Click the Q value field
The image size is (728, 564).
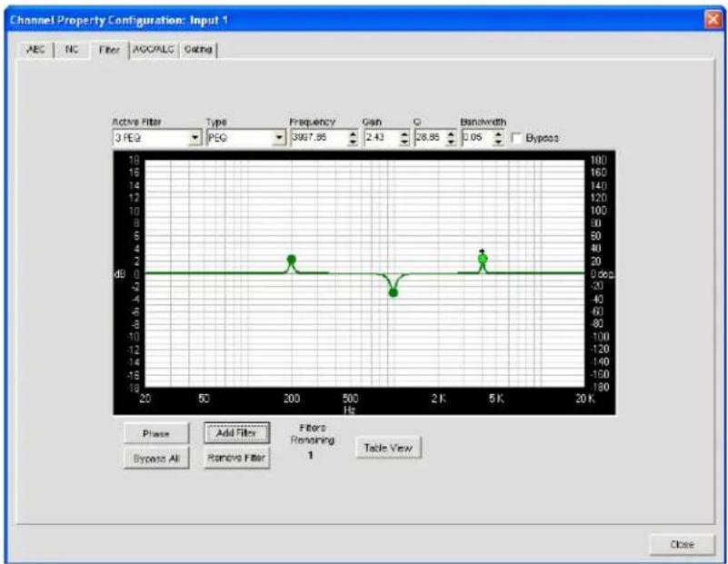click(x=430, y=138)
